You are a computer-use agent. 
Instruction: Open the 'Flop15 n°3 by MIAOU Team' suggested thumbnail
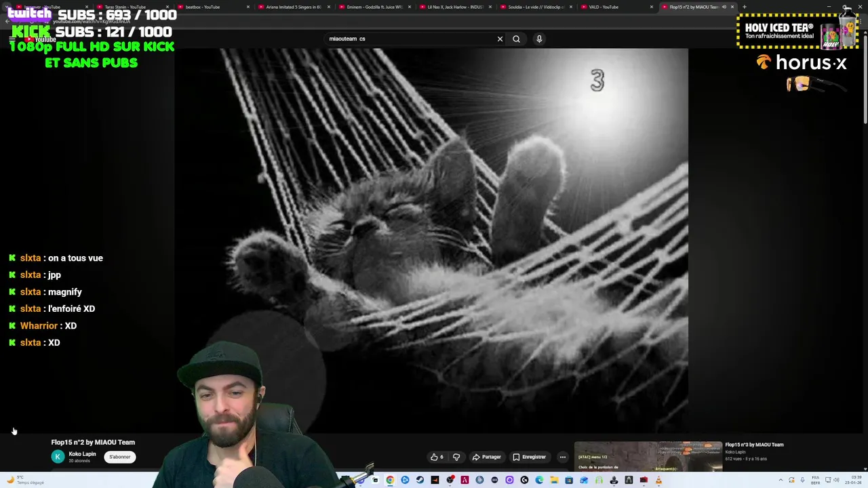[648, 456]
